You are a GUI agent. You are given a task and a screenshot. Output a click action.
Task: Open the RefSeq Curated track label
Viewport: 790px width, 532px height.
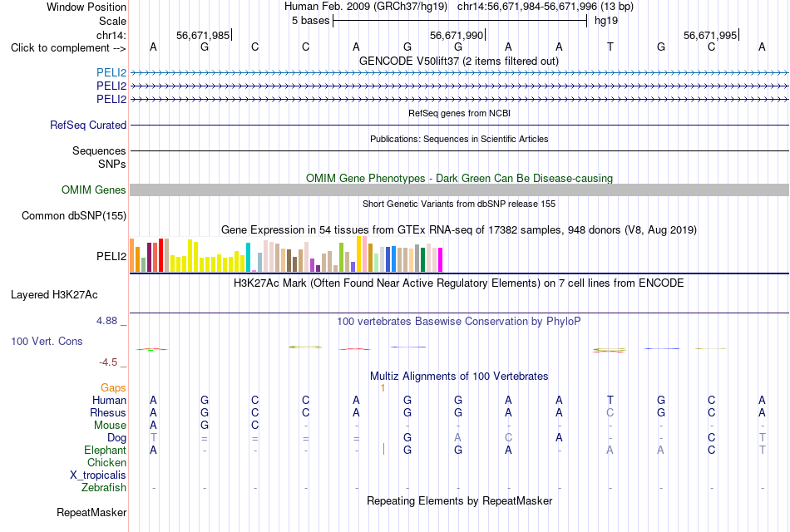(88, 125)
